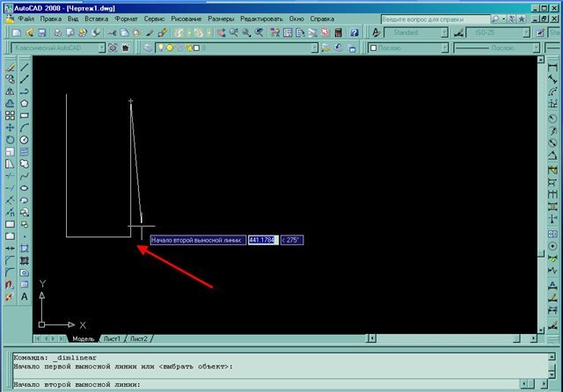The width and height of the screenshot is (563, 392).
Task: Click the New drawing icon
Action: click(x=16, y=33)
